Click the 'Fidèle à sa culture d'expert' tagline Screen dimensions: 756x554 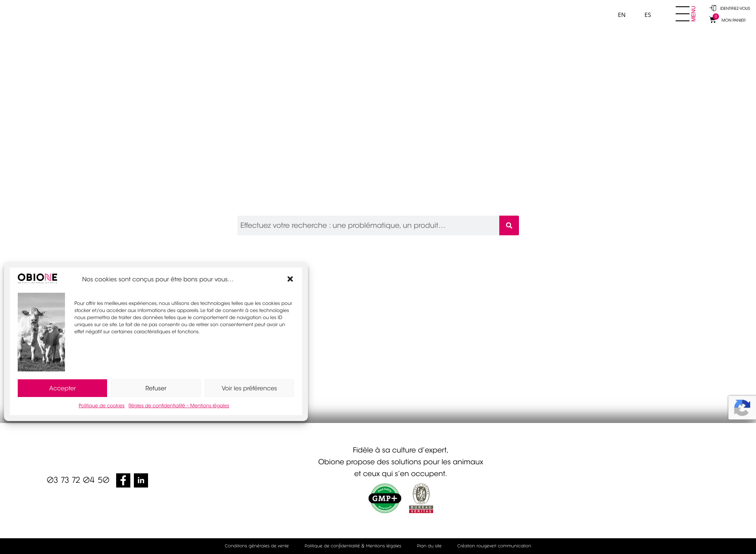pos(400,450)
